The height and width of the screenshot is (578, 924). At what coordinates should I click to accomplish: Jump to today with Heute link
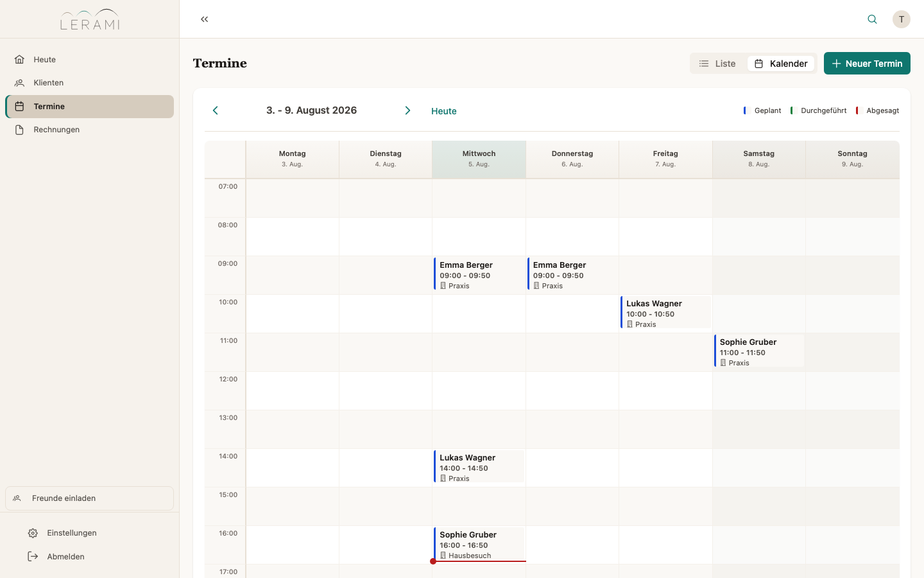coord(444,111)
